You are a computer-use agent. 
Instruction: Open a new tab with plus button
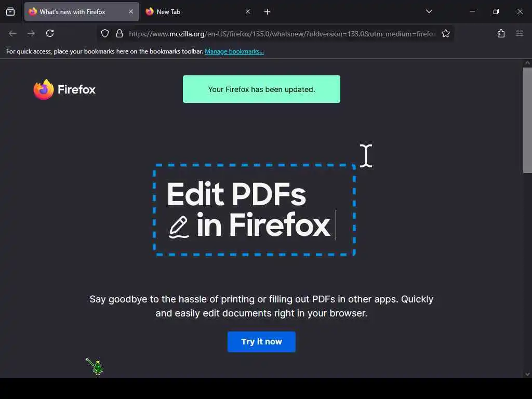pyautogui.click(x=268, y=12)
